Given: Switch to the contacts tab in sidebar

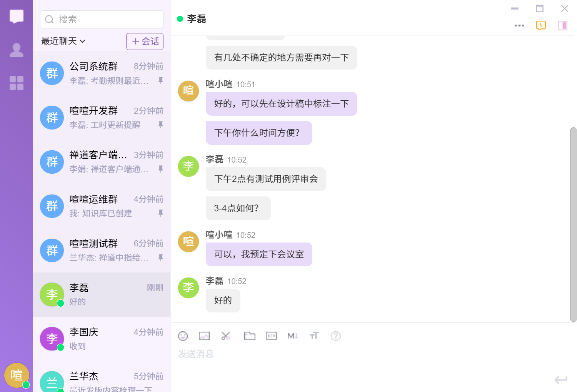Looking at the screenshot, I should [17, 50].
